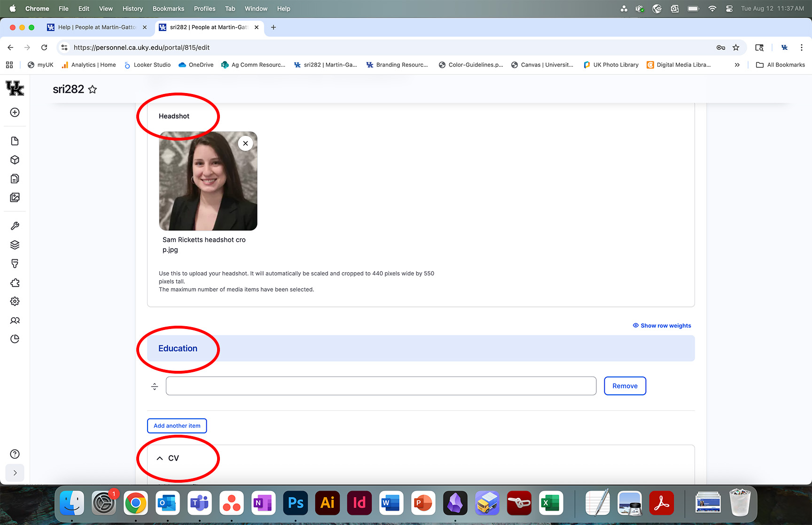Bookmark this page with the star icon
The image size is (812, 525).
click(x=736, y=47)
